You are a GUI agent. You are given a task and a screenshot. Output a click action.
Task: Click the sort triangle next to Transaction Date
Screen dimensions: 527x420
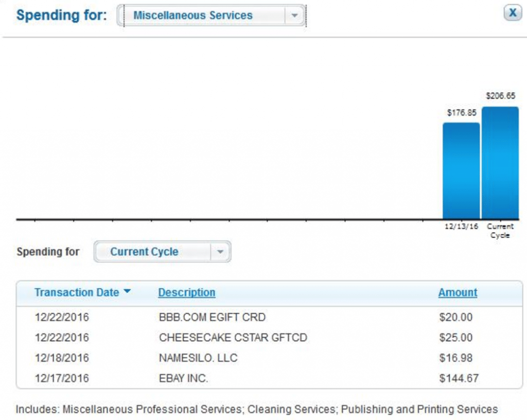(x=127, y=292)
